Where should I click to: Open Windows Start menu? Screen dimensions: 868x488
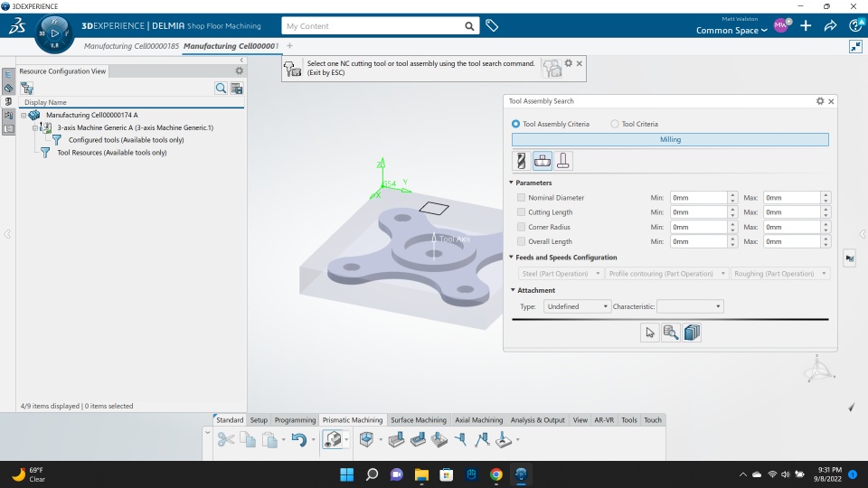347,474
